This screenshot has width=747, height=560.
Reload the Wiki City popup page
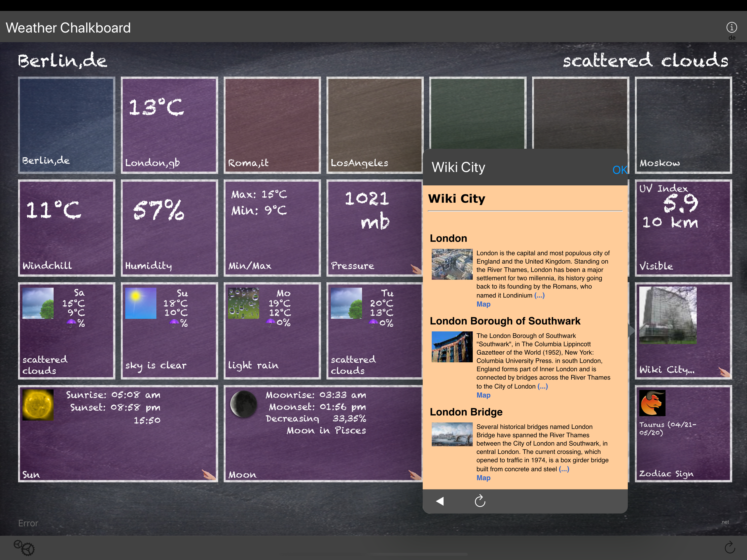[x=480, y=501]
